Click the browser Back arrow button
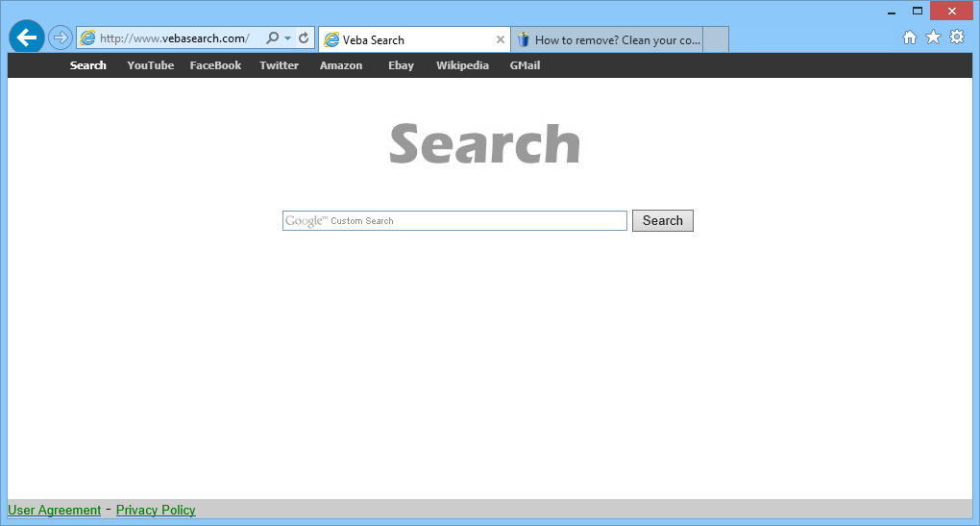Screen dimensions: 980x526 [x=27, y=38]
